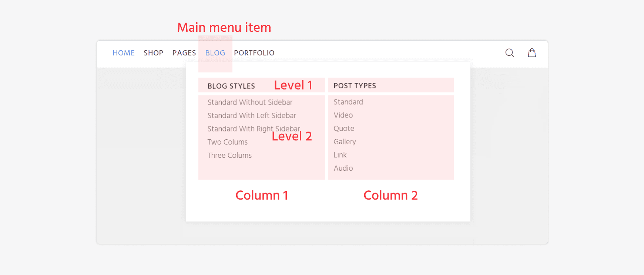Screen dimensions: 644x275
Task: Select Standard Without Sidebar blog style
Action: click(x=250, y=102)
